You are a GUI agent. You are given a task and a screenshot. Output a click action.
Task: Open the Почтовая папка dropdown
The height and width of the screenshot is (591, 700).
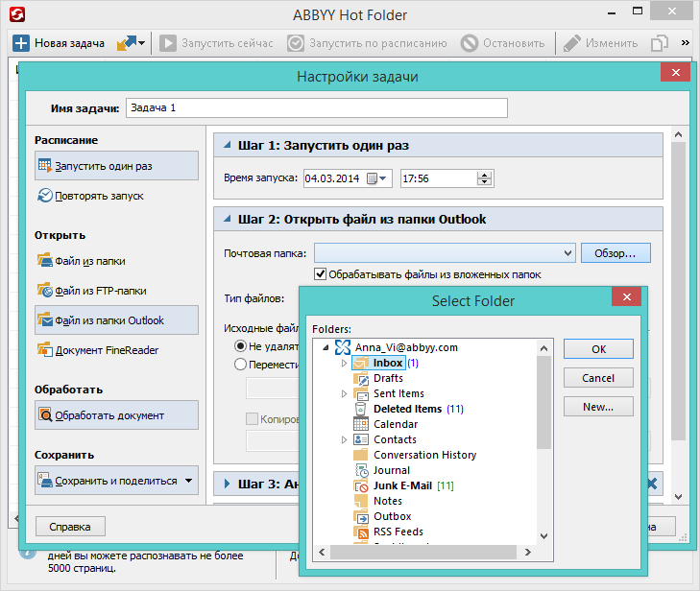click(x=567, y=253)
